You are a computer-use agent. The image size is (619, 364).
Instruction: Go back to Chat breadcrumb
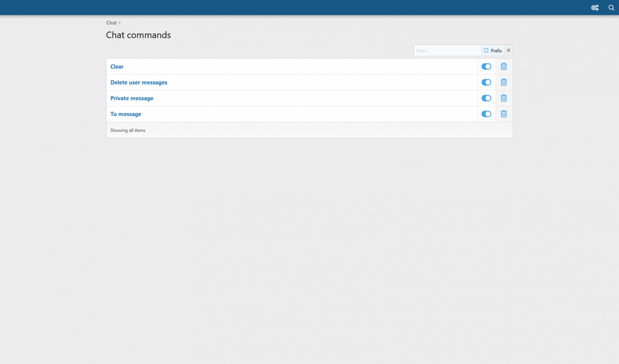[111, 23]
